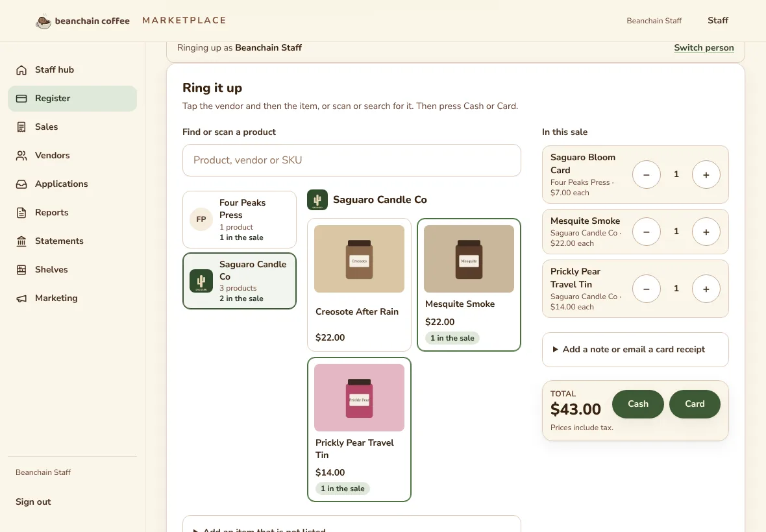The height and width of the screenshot is (532, 766).
Task: Increase quantity of Prickly Pear Travel Tin
Action: pos(706,289)
